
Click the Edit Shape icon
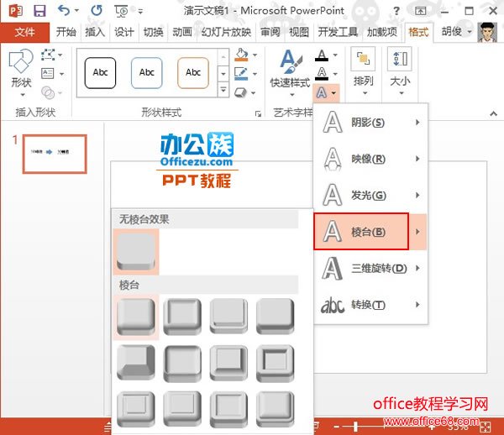[48, 55]
